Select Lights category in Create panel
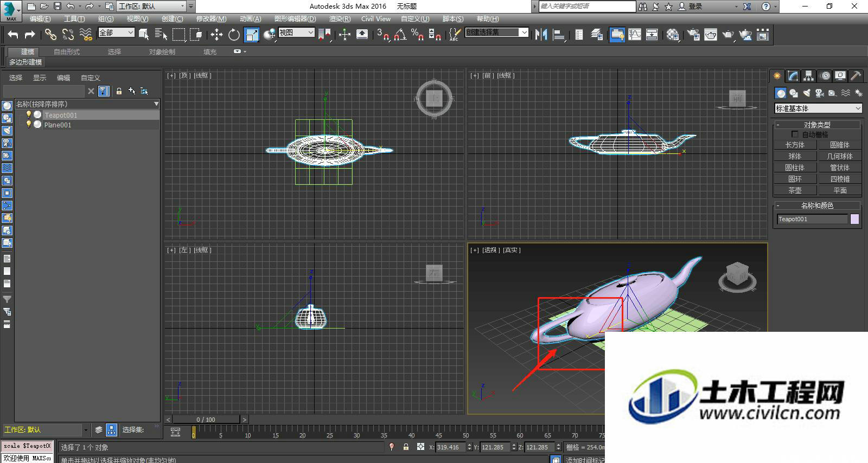This screenshot has width=868, height=463. pos(806,93)
